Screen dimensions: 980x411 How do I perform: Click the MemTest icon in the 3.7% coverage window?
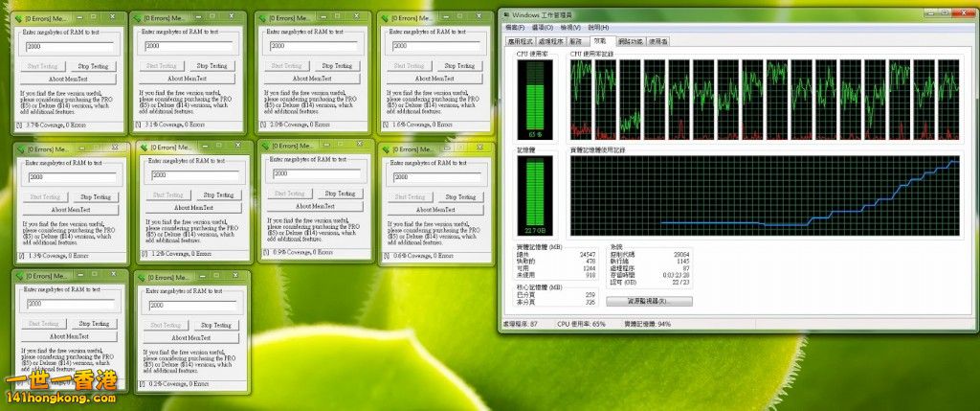17,17
